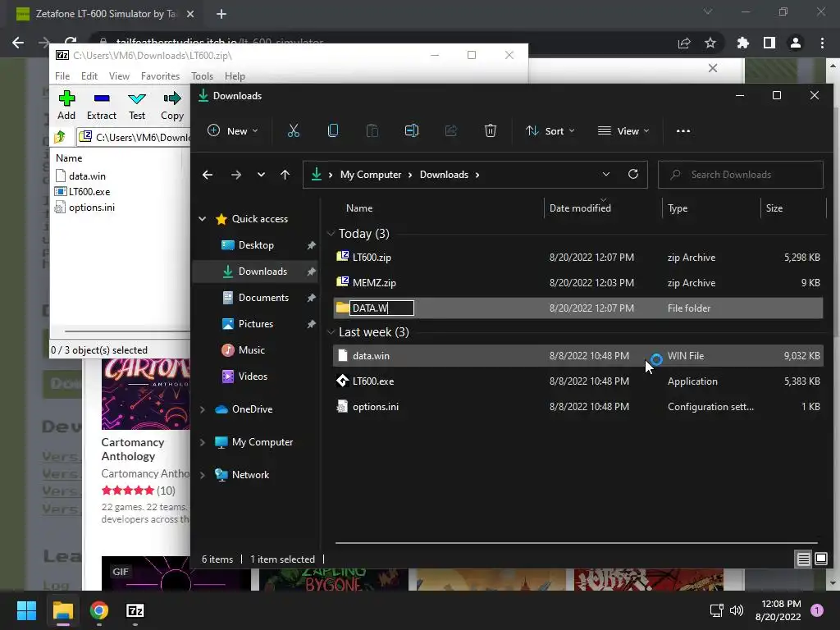Viewport: 840px width, 630px height.
Task: Open the 7-Zip File menu
Action: (x=62, y=76)
